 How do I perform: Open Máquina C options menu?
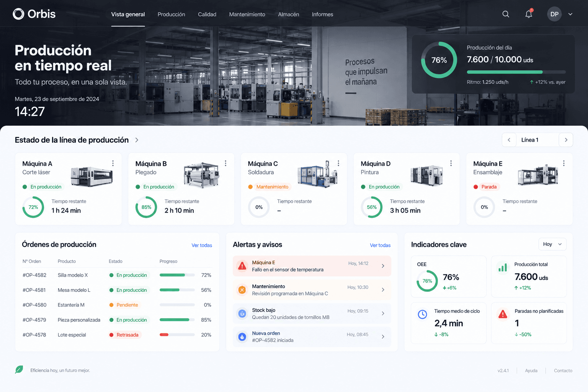[x=338, y=163]
